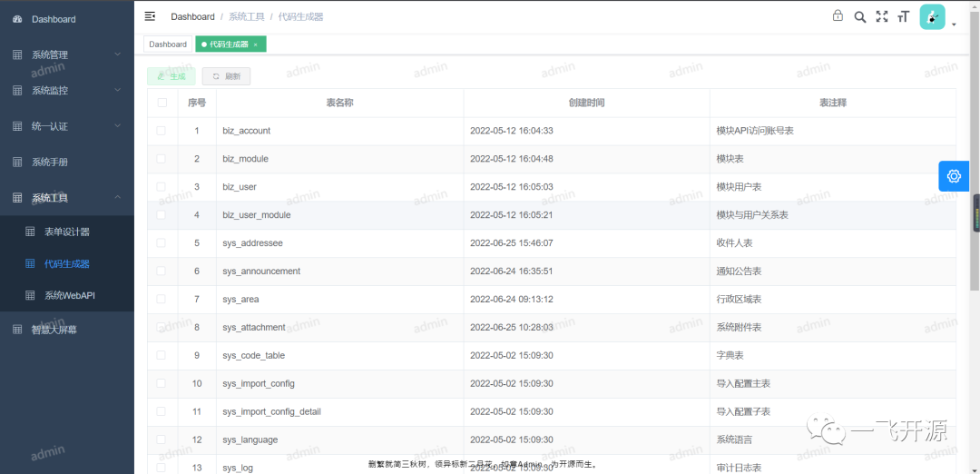Close the 代码生成器 tab
The image size is (980, 474).
[256, 45]
